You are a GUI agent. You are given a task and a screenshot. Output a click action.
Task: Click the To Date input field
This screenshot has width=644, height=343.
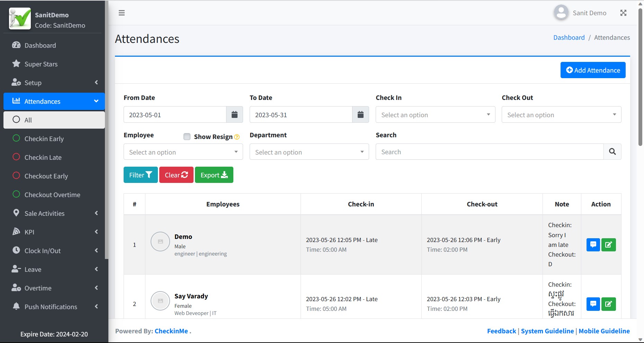(301, 114)
